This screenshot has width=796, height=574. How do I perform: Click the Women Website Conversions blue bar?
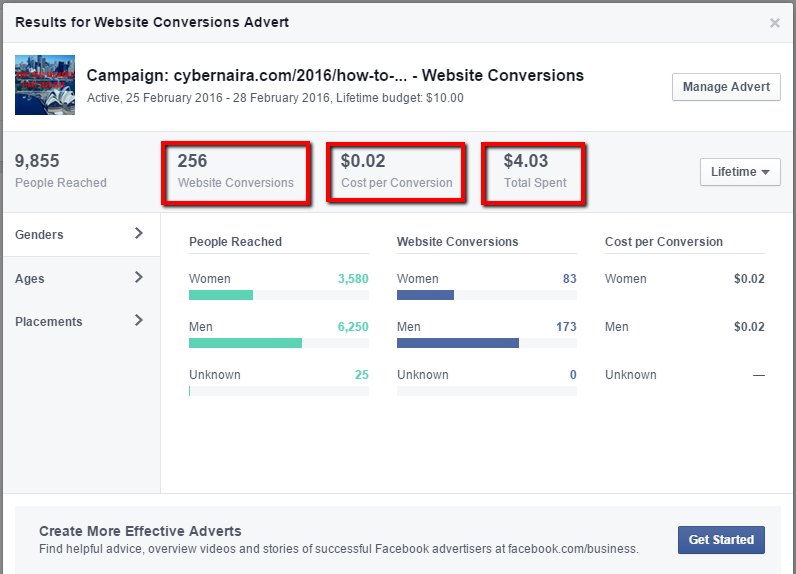(x=425, y=295)
